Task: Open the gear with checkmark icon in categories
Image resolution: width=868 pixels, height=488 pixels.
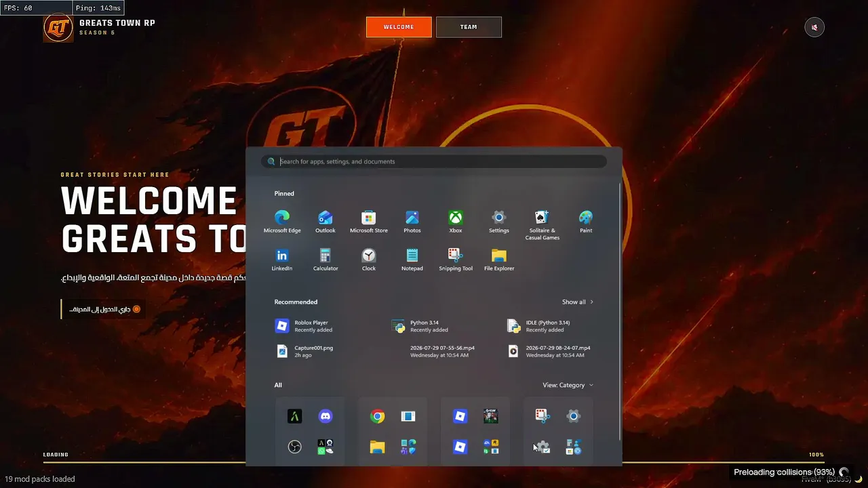Action: point(542,447)
